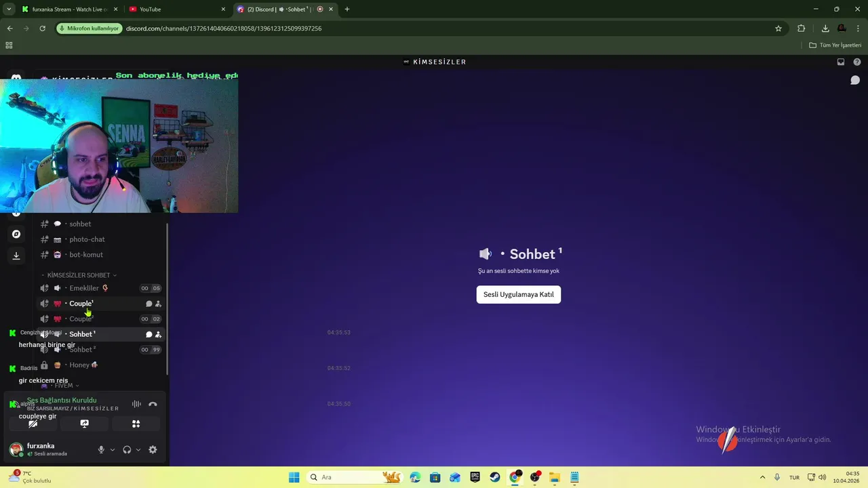Show hidden system tray icons
The height and width of the screenshot is (488, 868).
coord(762,477)
